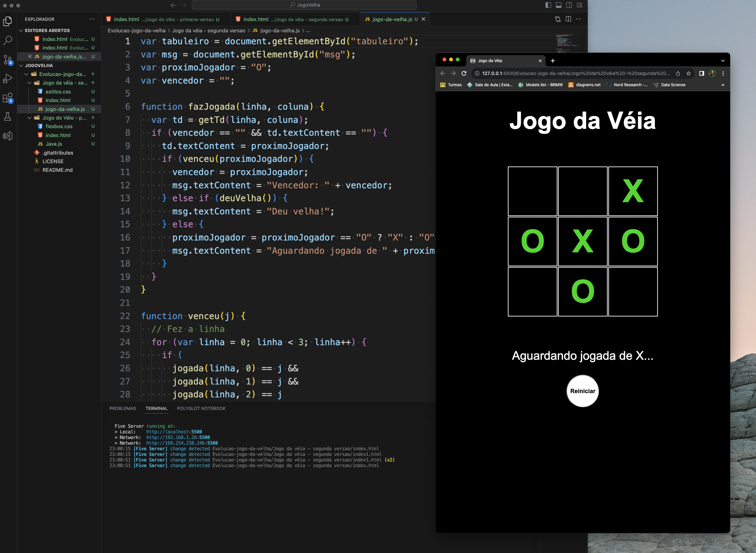
Task: Select the jogo-da-velha.js editor tab
Action: click(392, 19)
